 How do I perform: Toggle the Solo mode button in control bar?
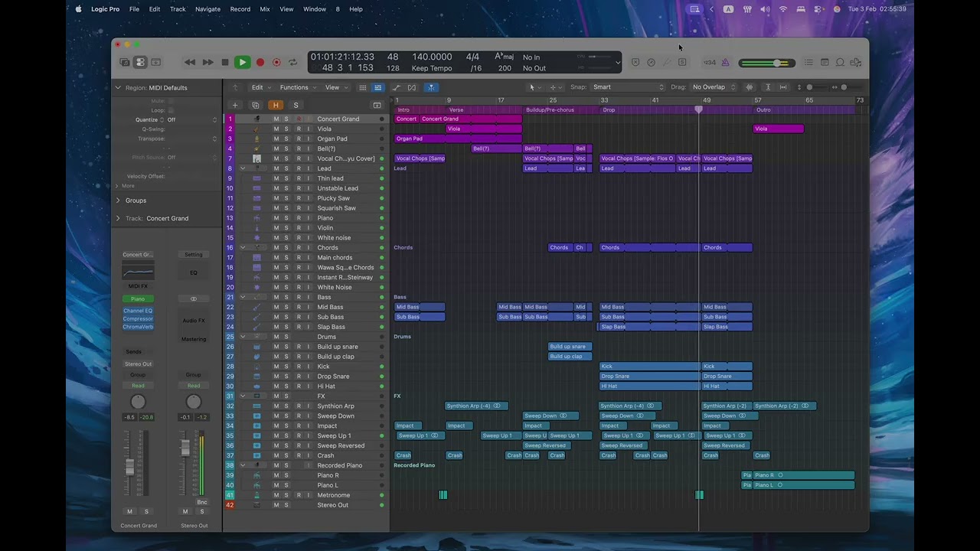click(682, 62)
